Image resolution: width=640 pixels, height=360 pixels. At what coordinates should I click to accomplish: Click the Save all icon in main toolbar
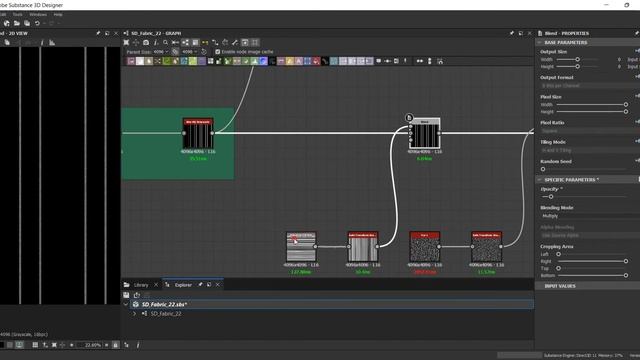27,24
